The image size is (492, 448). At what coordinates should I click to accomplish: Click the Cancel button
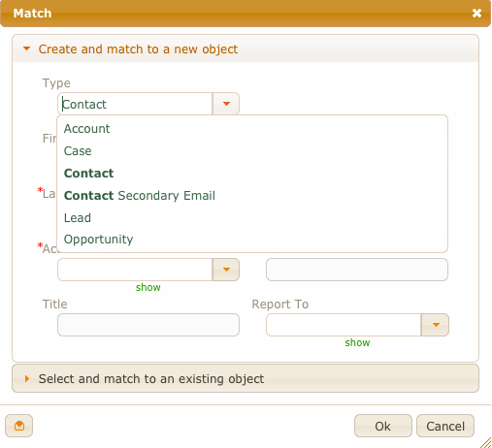(x=445, y=426)
